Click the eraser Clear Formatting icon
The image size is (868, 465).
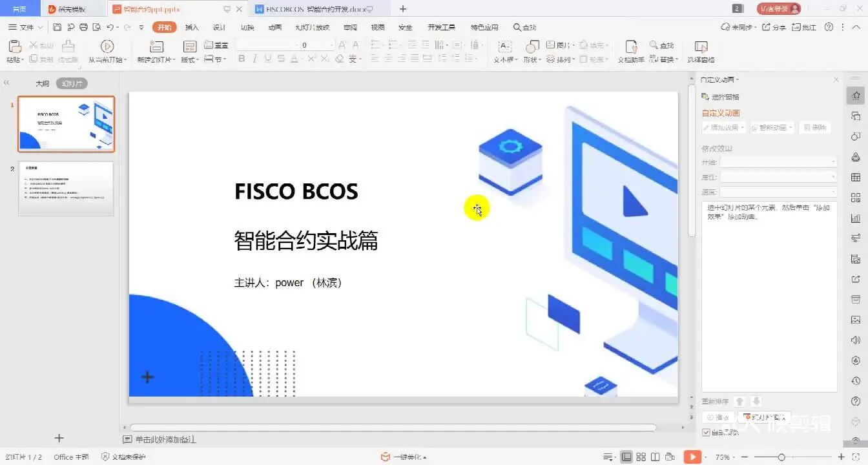coord(339,59)
